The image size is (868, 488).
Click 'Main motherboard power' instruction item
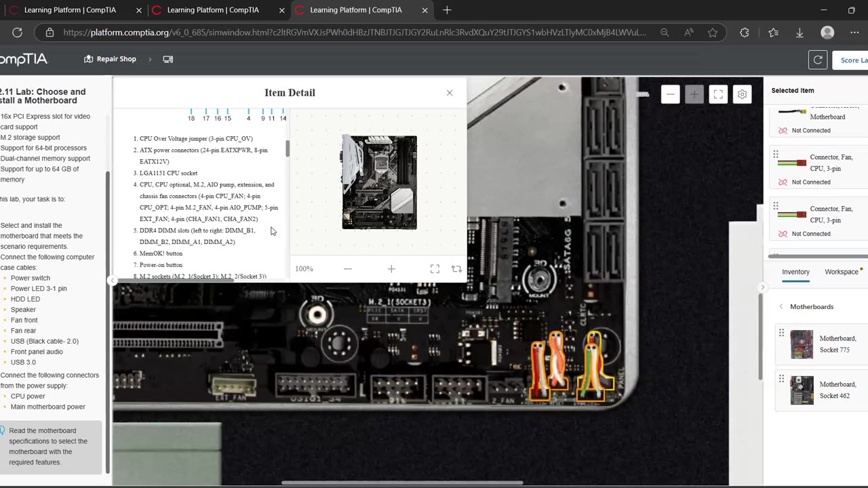48,407
